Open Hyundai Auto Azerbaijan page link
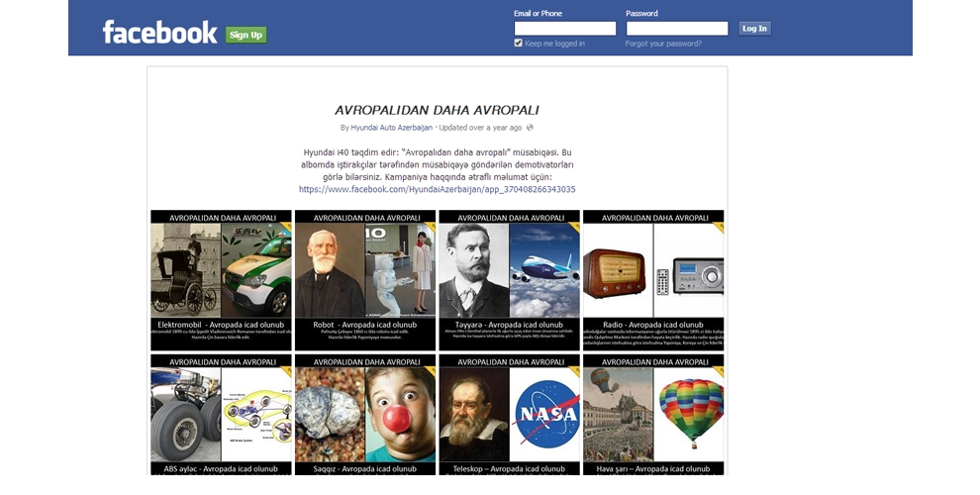 pyautogui.click(x=391, y=128)
